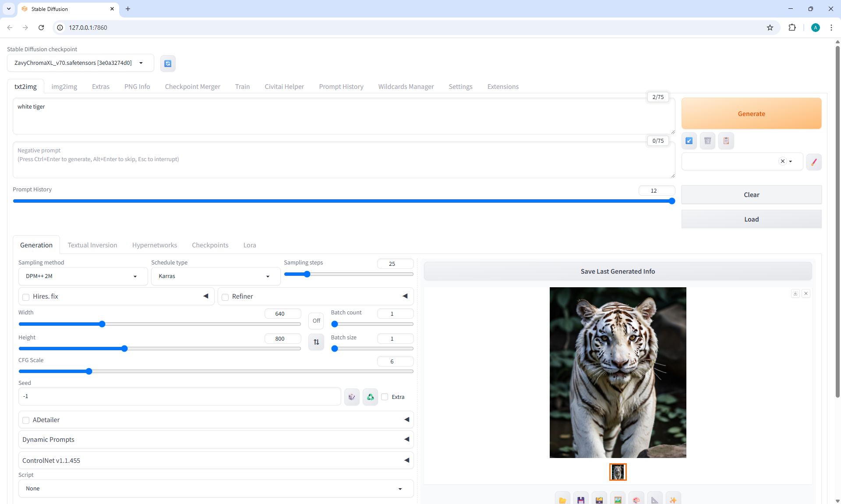Screen dimensions: 841x504
Task: Click the read parameters arrow icon
Action: 689,141
